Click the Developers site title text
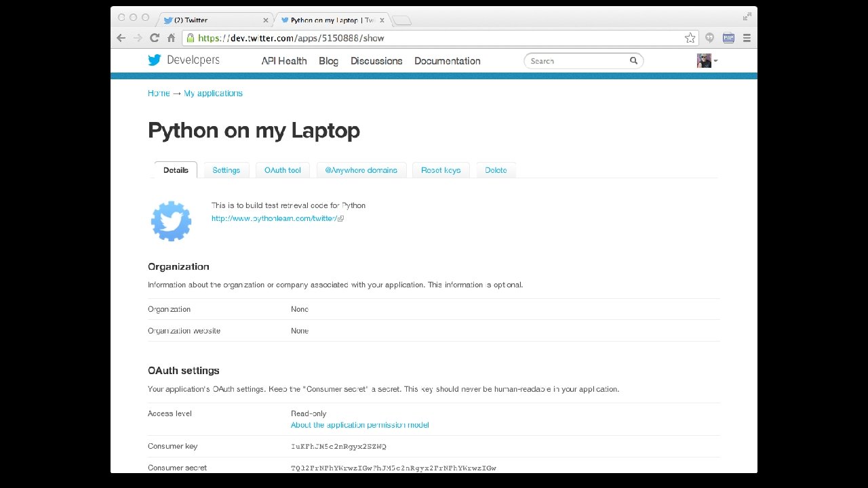The image size is (868, 488). click(193, 60)
